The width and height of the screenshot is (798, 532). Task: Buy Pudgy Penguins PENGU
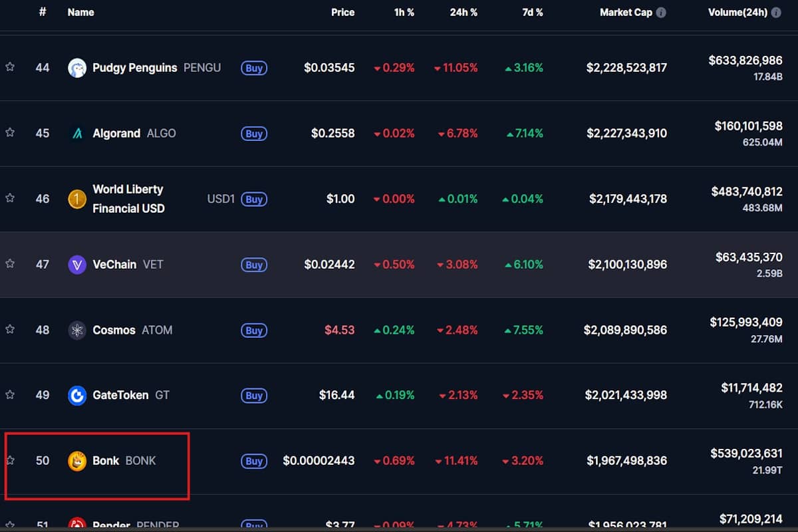click(x=254, y=68)
